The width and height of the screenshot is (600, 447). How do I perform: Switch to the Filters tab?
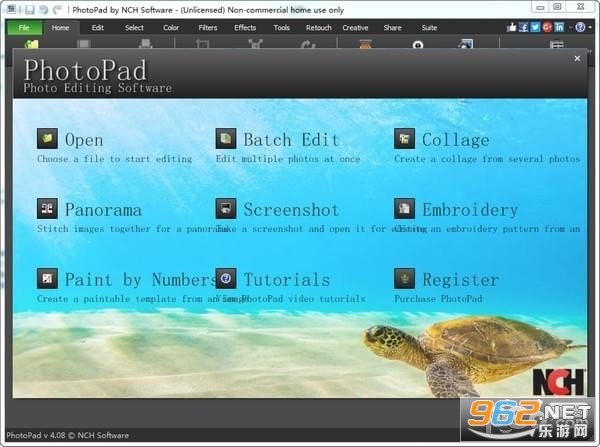(x=208, y=28)
